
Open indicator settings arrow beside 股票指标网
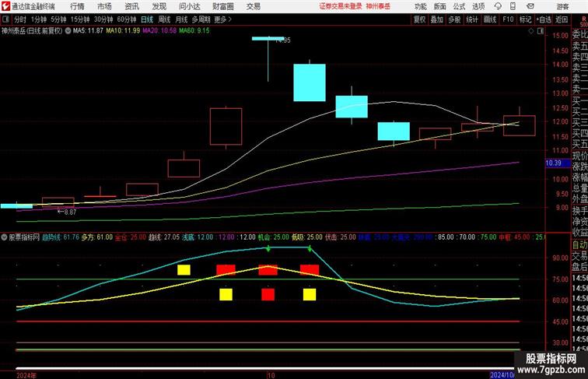(x=4, y=237)
